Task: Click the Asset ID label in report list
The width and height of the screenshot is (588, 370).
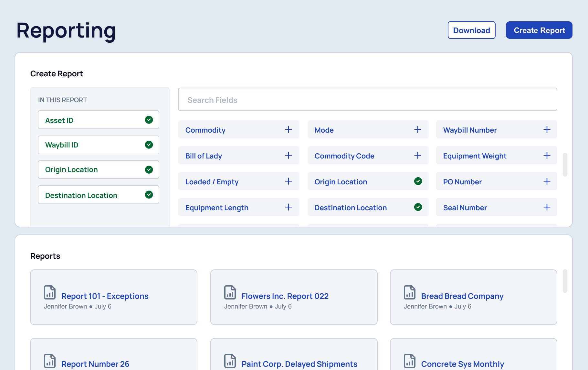Action: click(x=59, y=120)
